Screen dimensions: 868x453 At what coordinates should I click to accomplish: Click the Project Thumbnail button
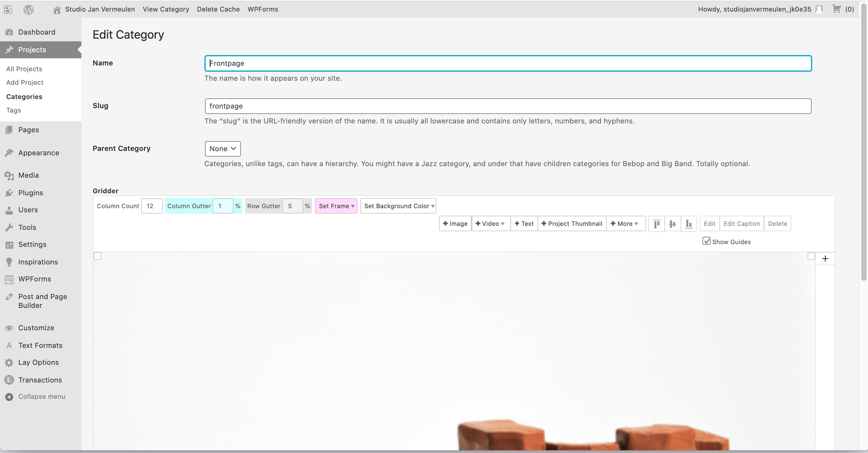pyautogui.click(x=572, y=224)
